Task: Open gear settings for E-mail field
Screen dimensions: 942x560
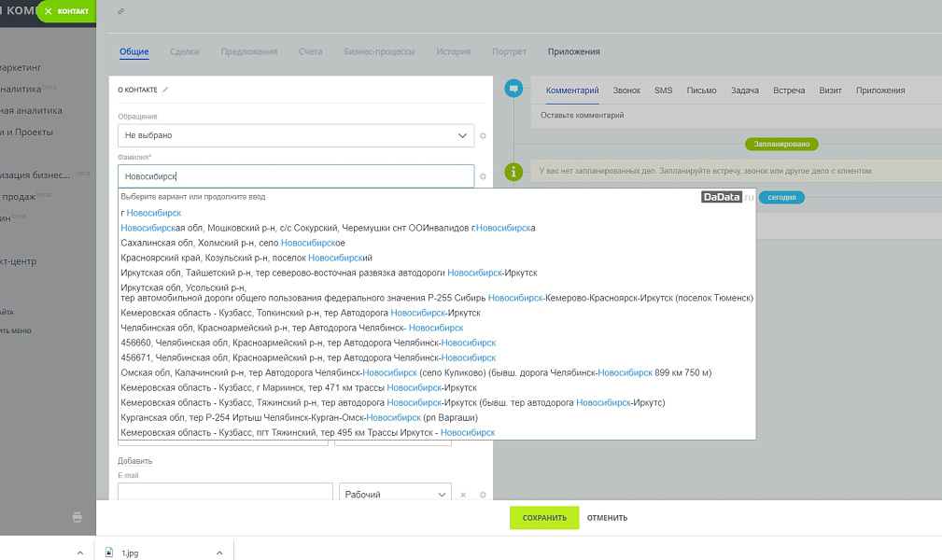Action: coord(483,495)
